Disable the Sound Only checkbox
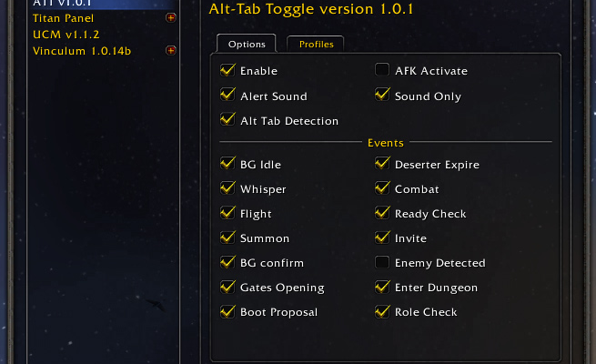The height and width of the screenshot is (364, 596). [x=382, y=96]
